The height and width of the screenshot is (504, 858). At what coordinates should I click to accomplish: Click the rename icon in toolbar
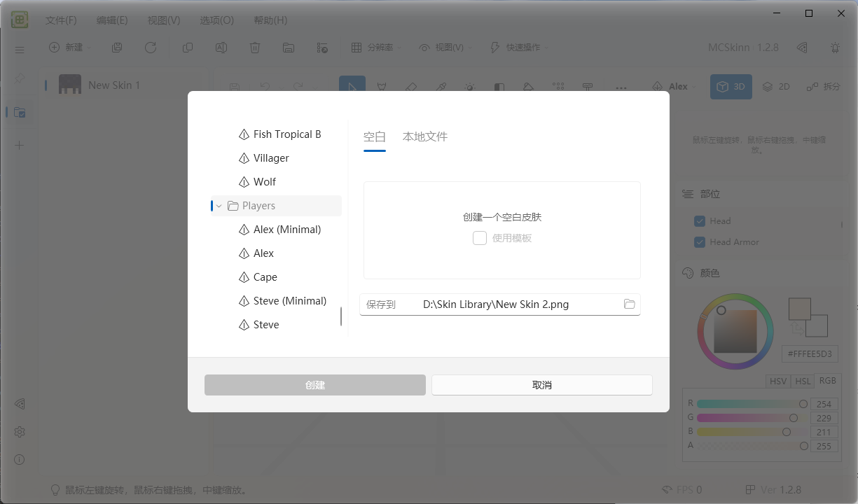pos(221,48)
